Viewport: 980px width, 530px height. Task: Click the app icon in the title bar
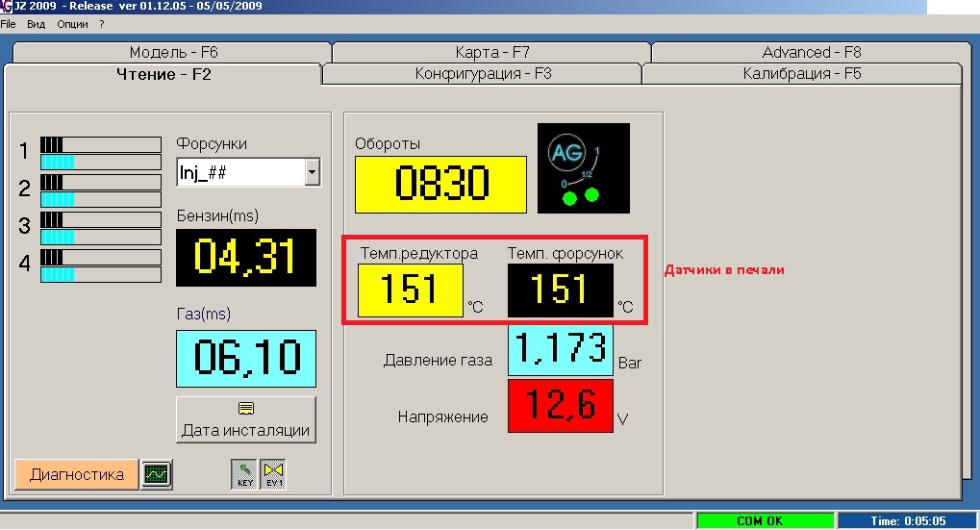[7, 7]
